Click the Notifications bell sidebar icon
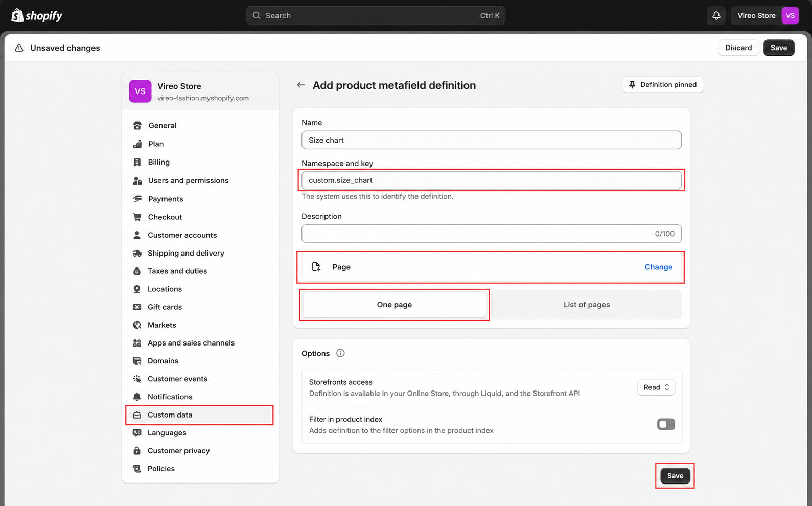Screen dimensions: 812x506 click(137, 397)
